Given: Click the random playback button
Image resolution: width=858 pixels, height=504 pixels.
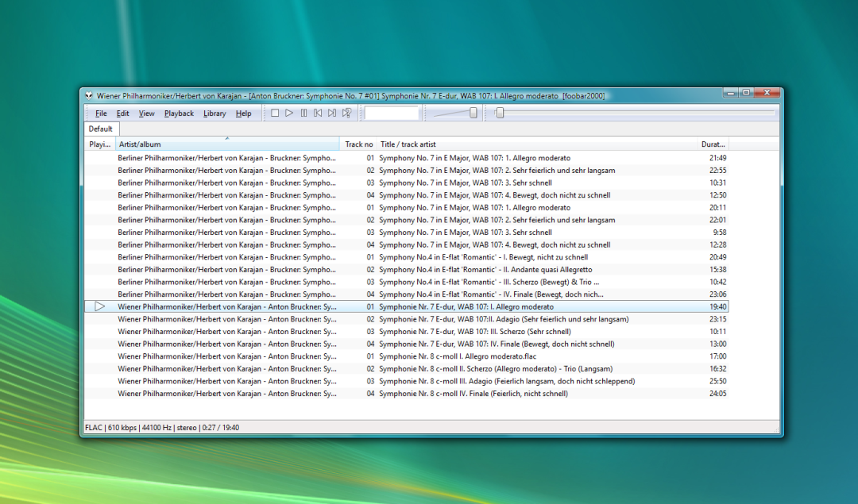Looking at the screenshot, I should tap(347, 113).
